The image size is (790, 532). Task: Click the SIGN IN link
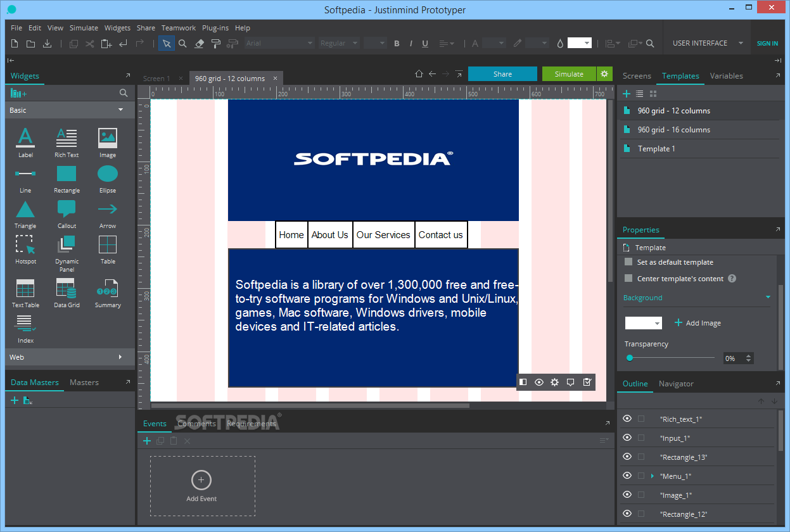(x=767, y=44)
